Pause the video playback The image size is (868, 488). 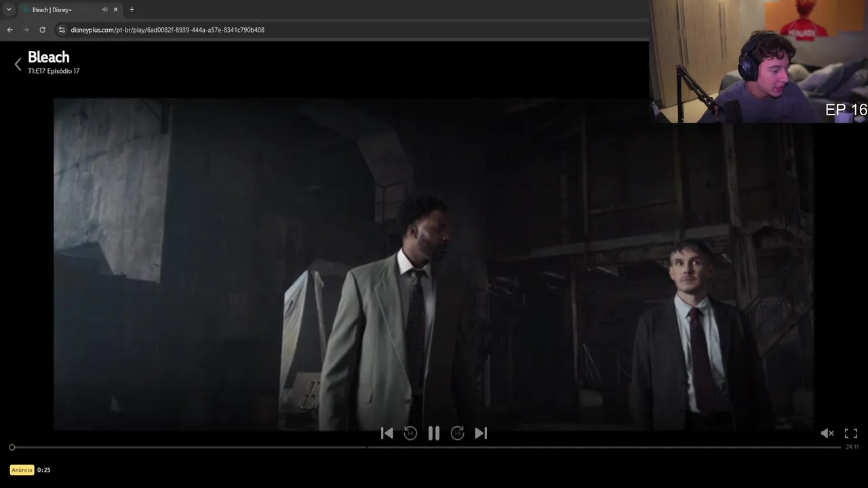434,434
